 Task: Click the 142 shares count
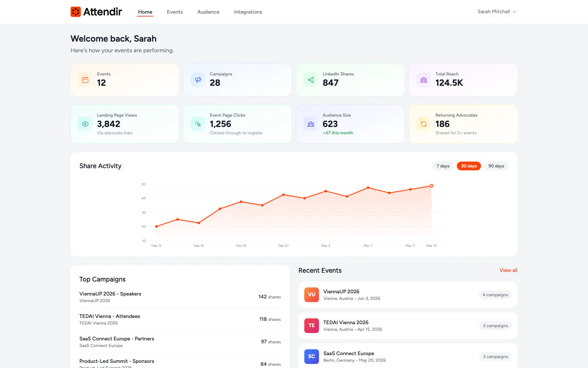coord(269,297)
